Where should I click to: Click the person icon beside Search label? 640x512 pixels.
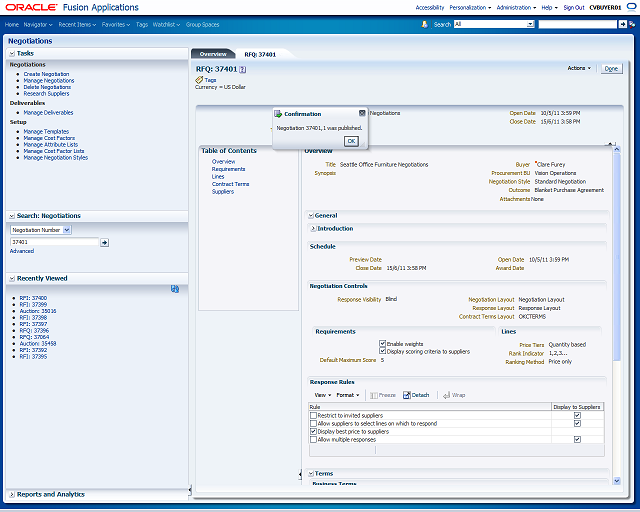424,24
